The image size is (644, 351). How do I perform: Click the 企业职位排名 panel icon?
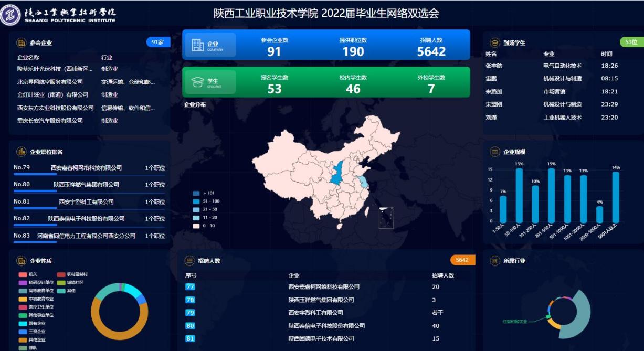[22, 152]
